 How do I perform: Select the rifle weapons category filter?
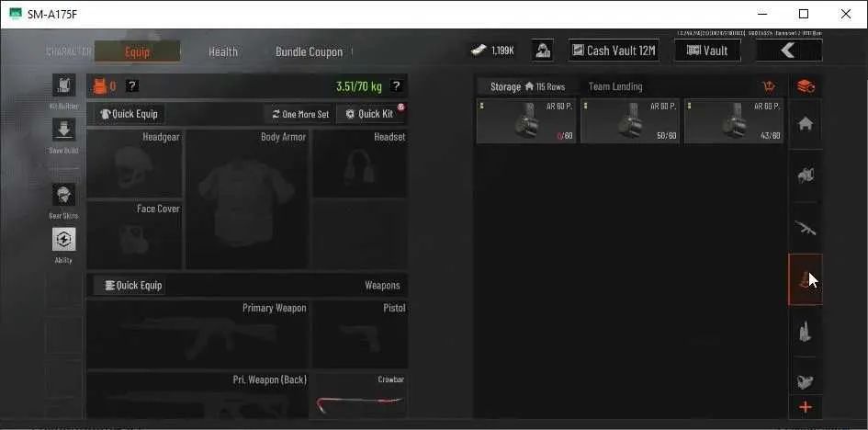(x=806, y=228)
